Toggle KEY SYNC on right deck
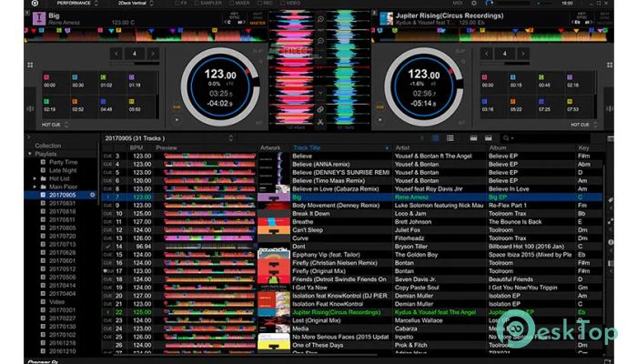 581,15
